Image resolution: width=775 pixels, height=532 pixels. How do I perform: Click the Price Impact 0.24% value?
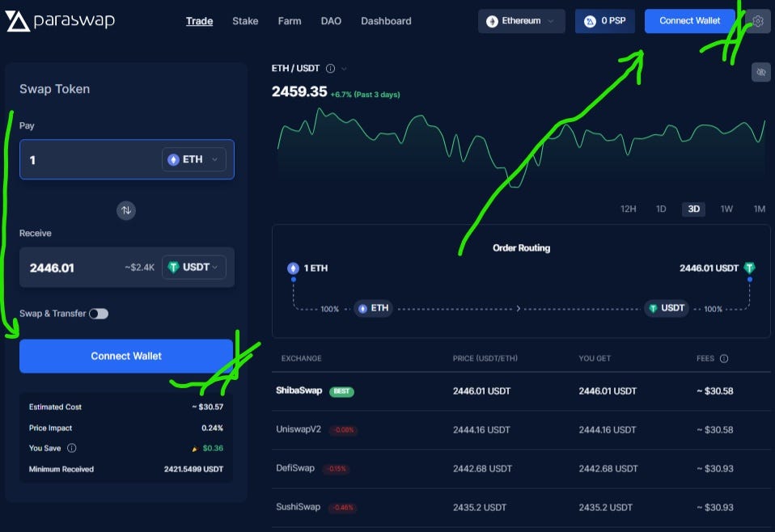coord(212,428)
